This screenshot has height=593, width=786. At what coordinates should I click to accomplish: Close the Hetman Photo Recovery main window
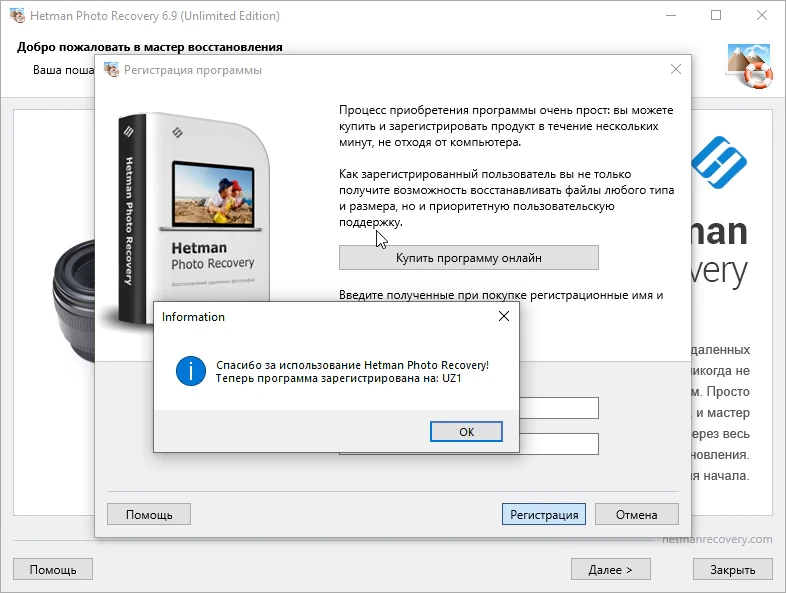pos(762,16)
